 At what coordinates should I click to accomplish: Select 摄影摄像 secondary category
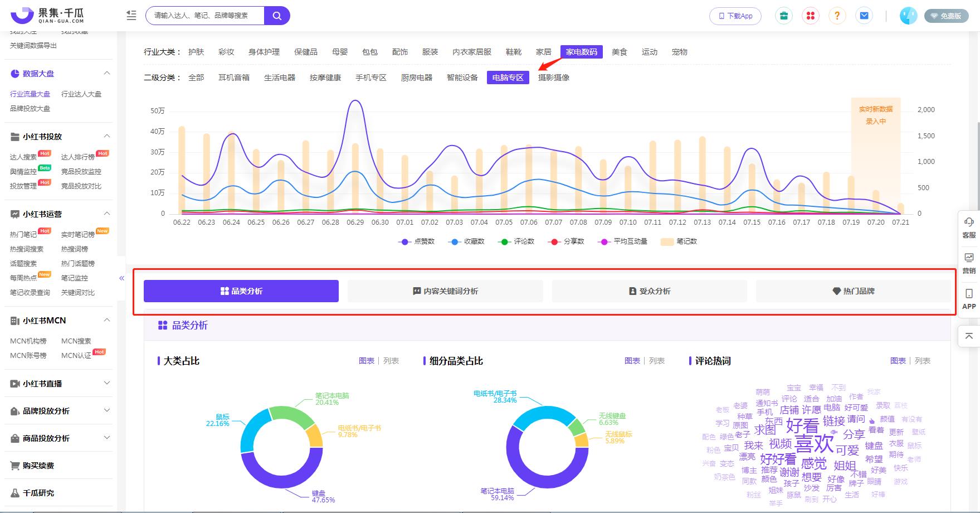click(x=554, y=78)
